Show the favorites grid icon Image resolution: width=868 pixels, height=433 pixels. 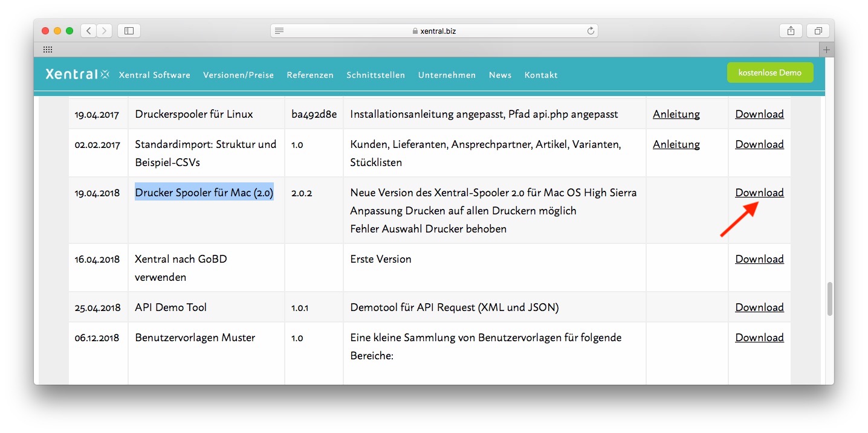48,50
